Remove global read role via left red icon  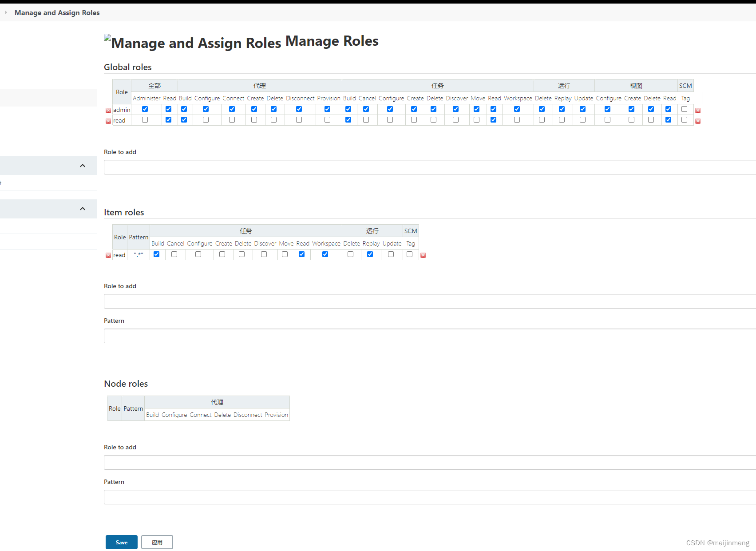pyautogui.click(x=108, y=121)
